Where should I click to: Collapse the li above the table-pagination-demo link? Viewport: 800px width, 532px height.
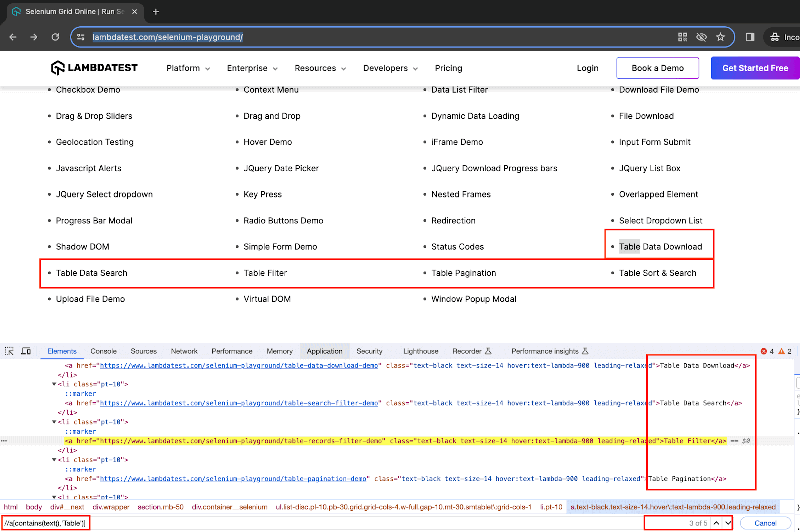pyautogui.click(x=54, y=460)
